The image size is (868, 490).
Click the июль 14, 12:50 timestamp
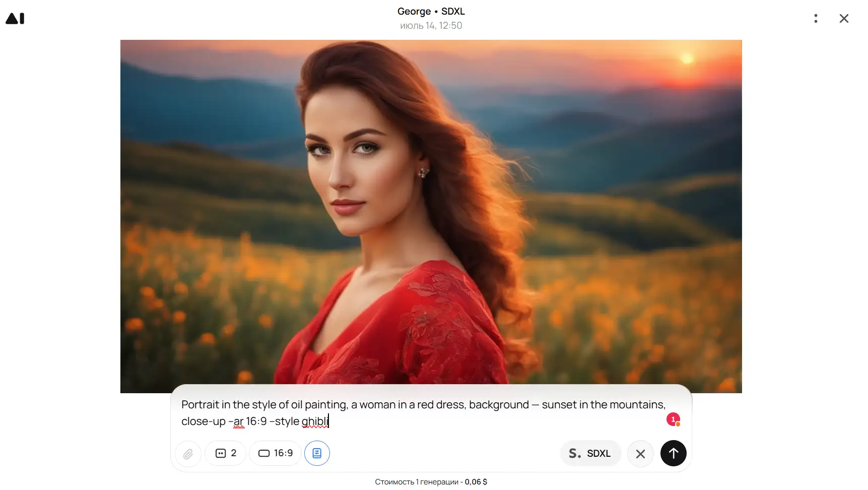click(x=431, y=26)
